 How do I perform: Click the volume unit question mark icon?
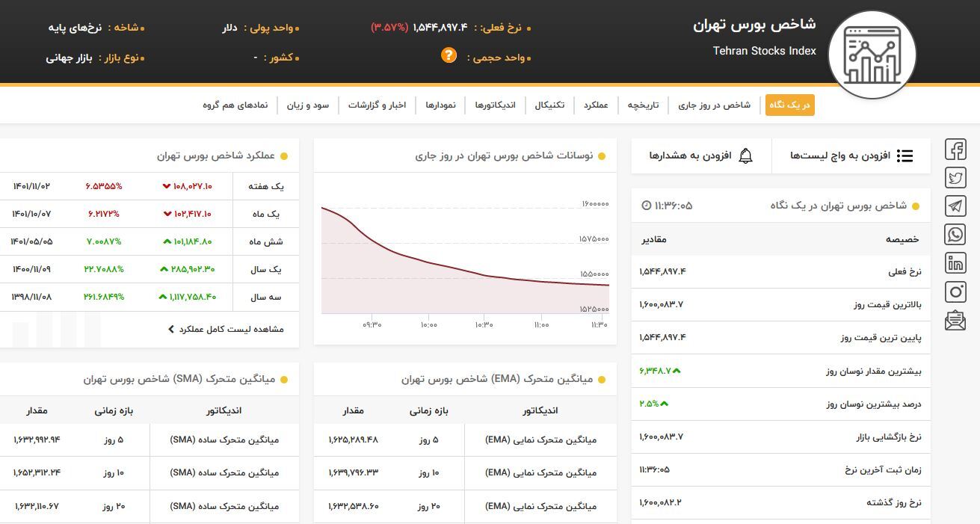[x=449, y=55]
